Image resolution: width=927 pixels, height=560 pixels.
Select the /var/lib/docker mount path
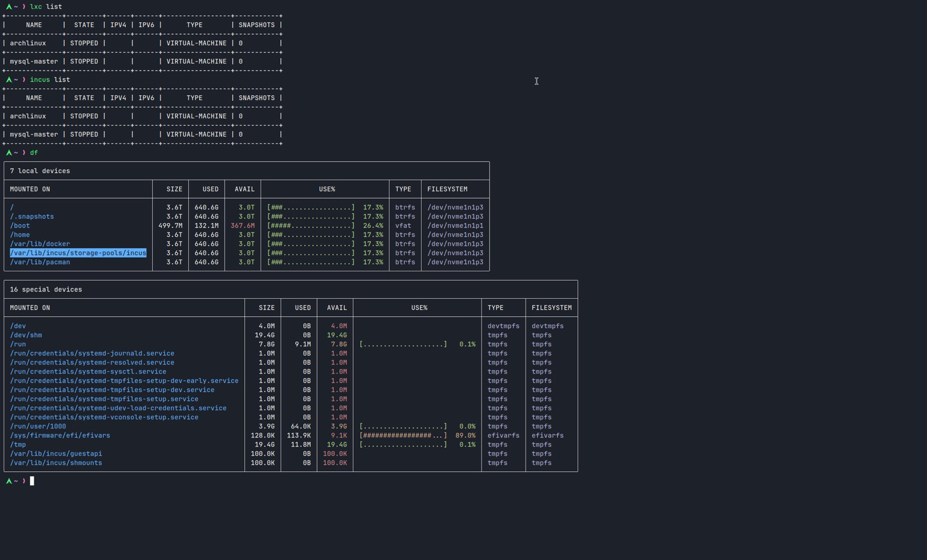(x=40, y=244)
